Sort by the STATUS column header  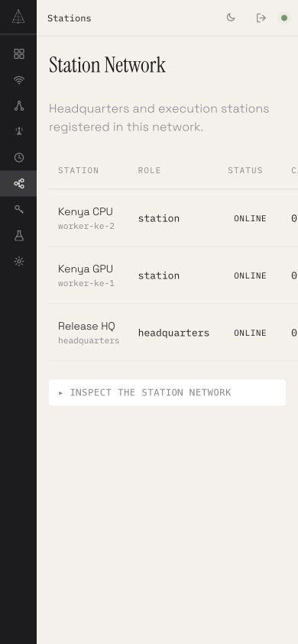245,170
